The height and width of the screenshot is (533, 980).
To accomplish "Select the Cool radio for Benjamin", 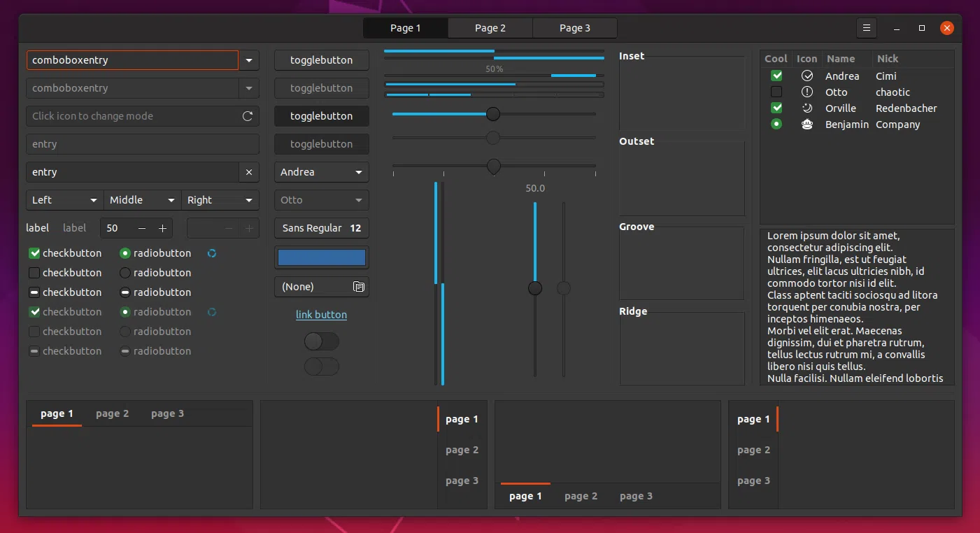I will point(776,125).
